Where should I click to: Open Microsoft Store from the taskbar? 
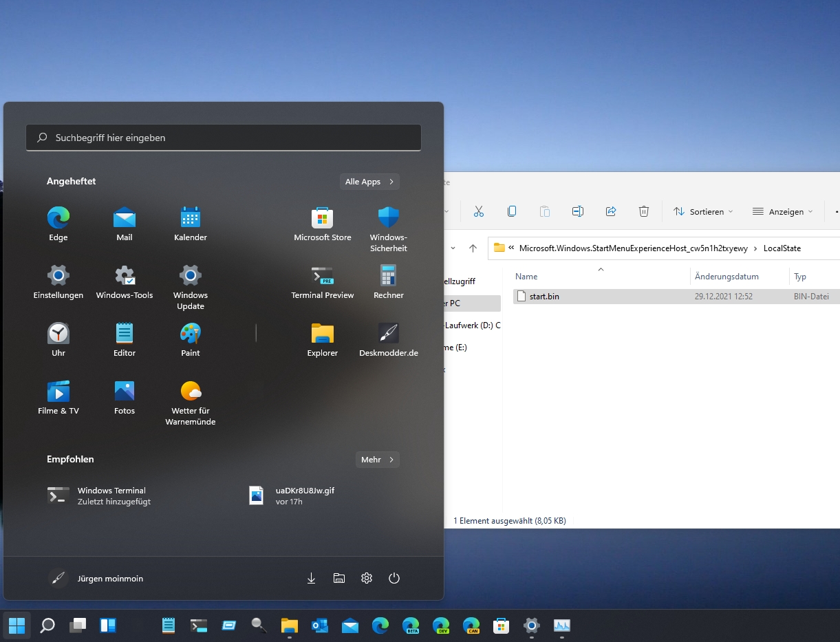click(x=502, y=625)
